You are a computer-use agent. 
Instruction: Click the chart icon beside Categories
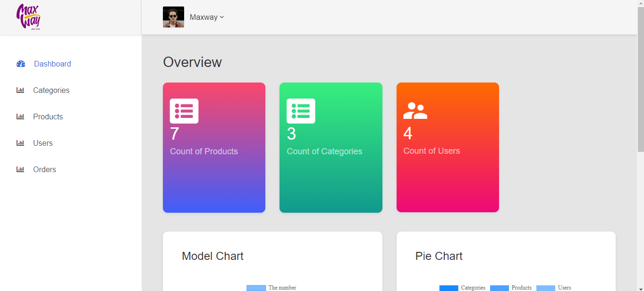20,90
